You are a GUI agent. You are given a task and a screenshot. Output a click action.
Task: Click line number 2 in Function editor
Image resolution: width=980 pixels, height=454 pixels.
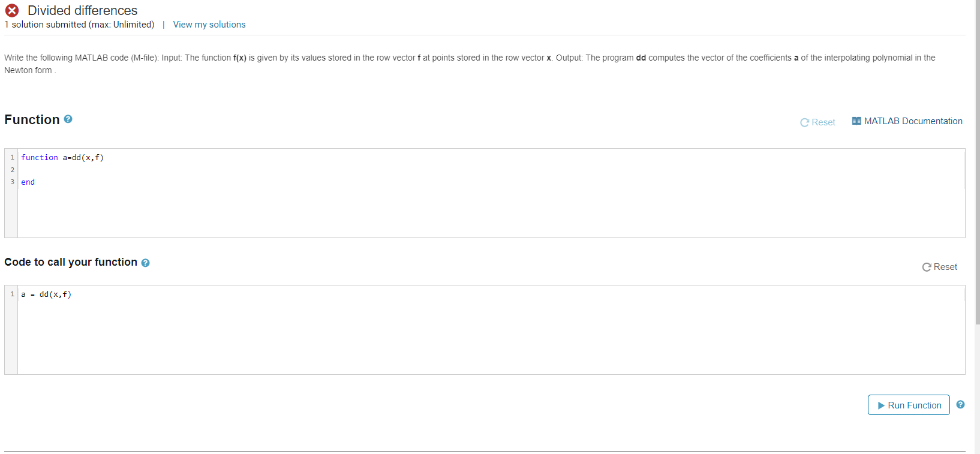tap(12, 169)
